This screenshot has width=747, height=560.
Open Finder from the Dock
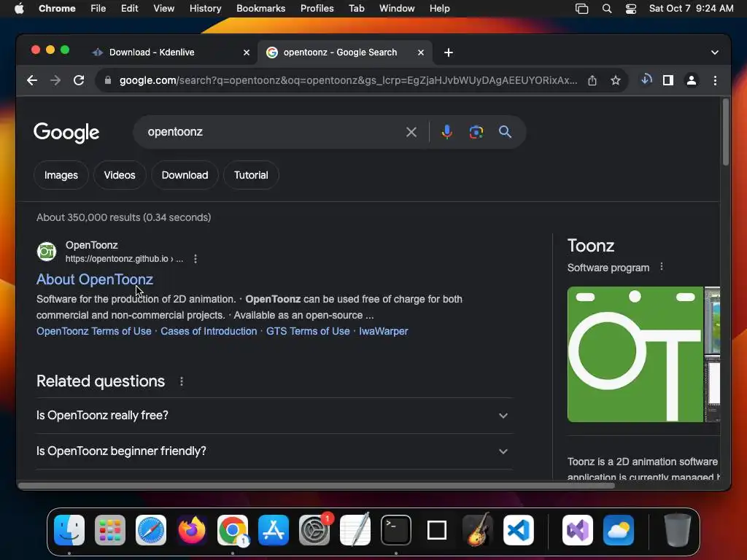click(x=69, y=529)
